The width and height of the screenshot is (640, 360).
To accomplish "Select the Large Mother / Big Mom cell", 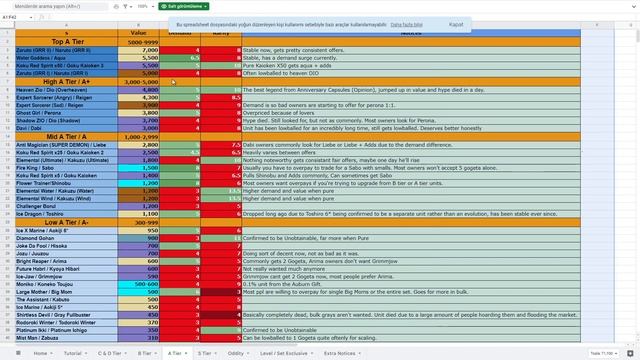I will coord(67,292).
